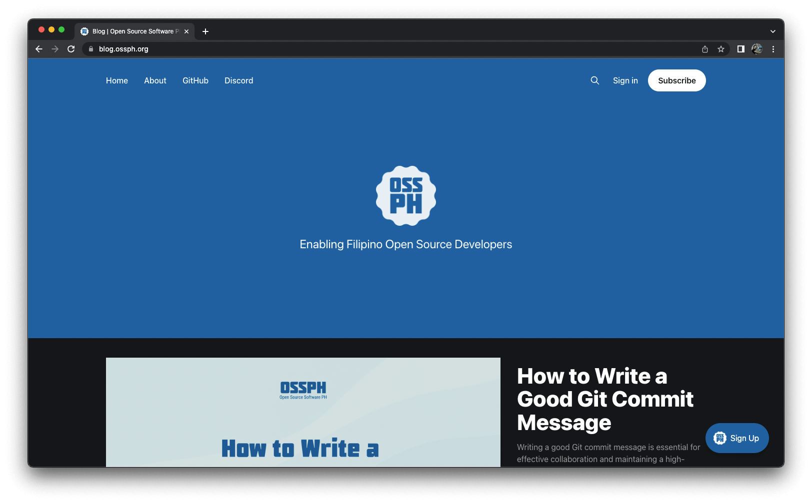
Task: Click the Sign in link
Action: click(625, 80)
